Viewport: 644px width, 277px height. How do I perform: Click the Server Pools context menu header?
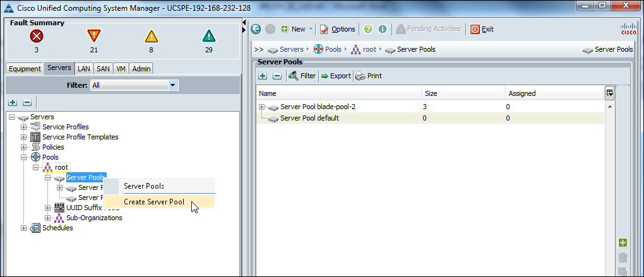click(x=159, y=186)
